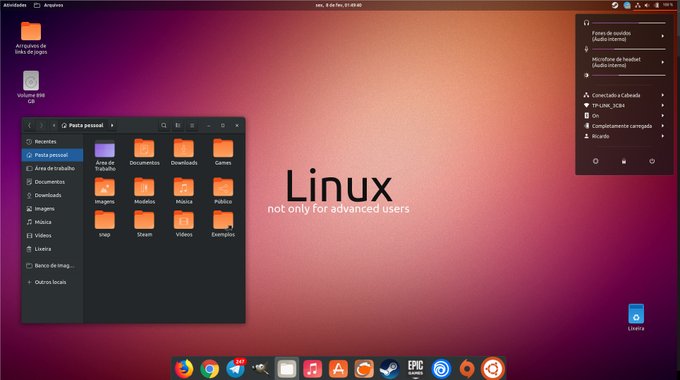The height and width of the screenshot is (380, 680).
Task: Select Imagens in the sidebar
Action: pos(52,209)
